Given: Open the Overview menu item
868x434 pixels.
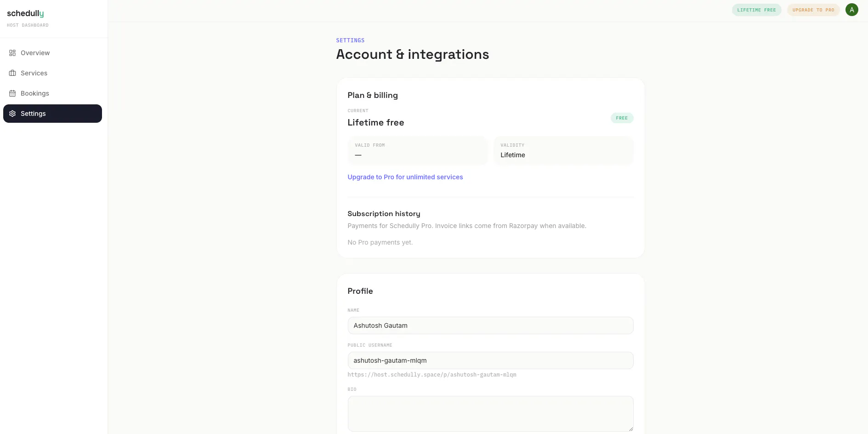Looking at the screenshot, I should pyautogui.click(x=52, y=53).
